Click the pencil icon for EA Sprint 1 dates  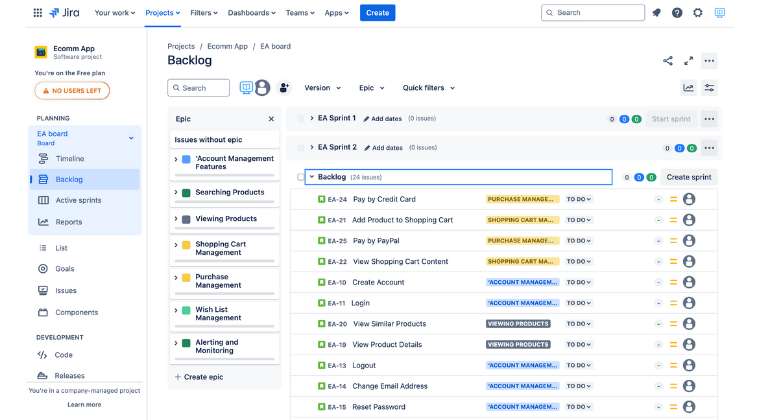point(366,119)
